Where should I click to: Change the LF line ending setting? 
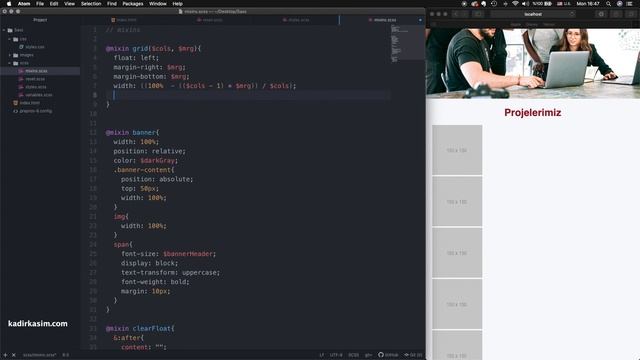pos(322,355)
